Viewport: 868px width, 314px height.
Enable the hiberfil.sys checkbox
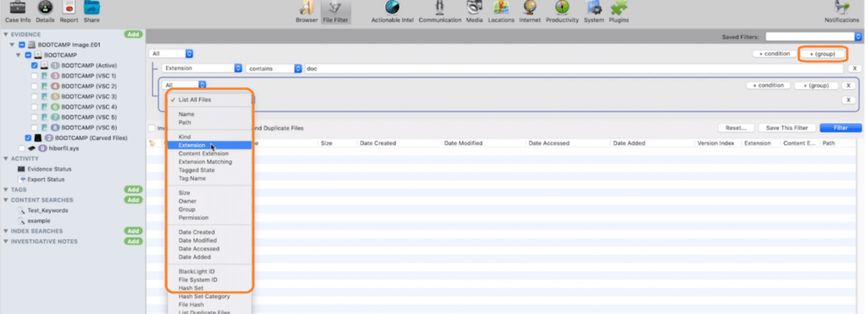coord(21,149)
